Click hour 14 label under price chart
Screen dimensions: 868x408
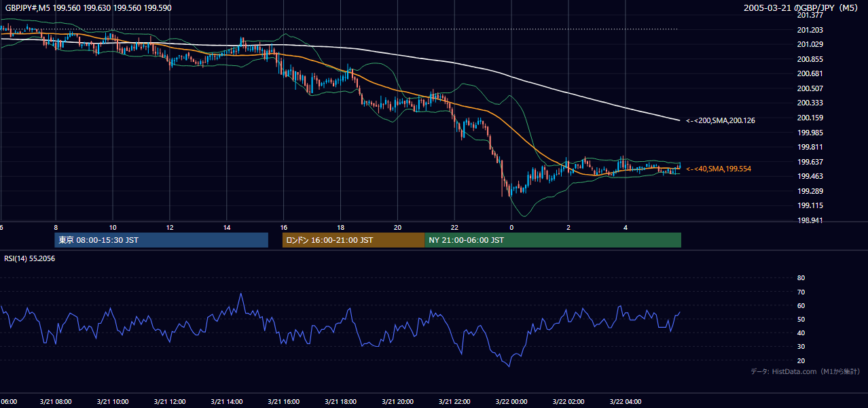(227, 228)
